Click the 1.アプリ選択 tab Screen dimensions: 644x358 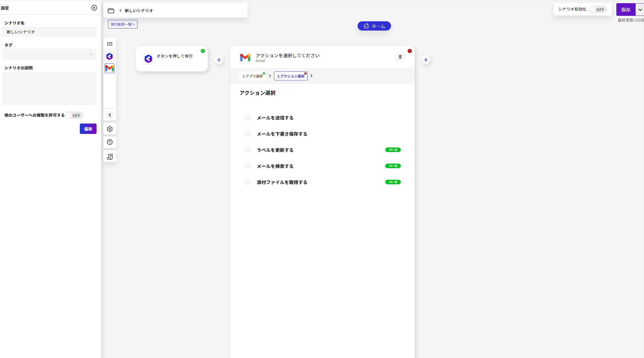pos(253,76)
